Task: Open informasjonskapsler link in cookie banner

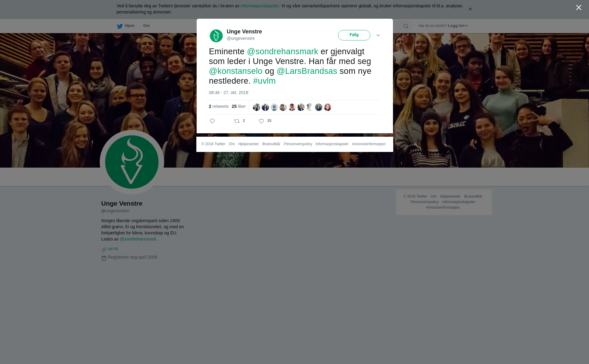Action: point(260,6)
